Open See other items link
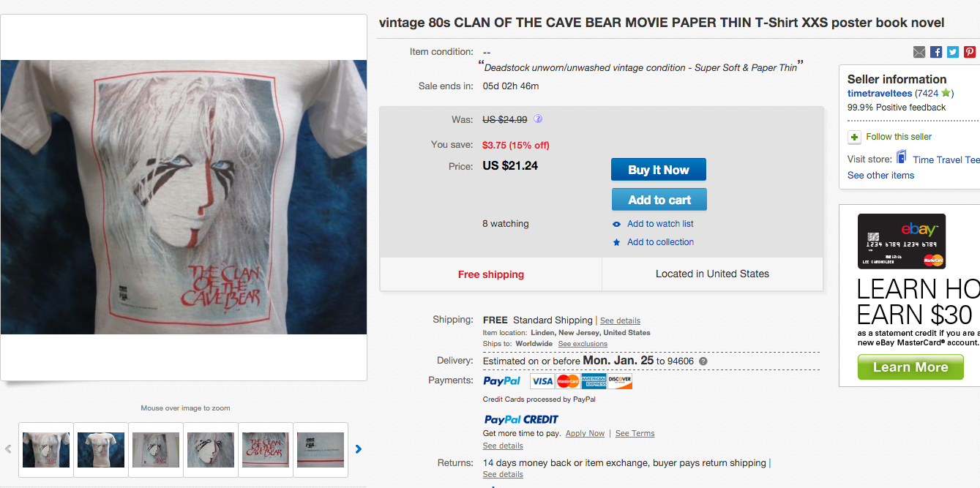Viewport: 980px width, 488px height. pyautogui.click(x=880, y=176)
